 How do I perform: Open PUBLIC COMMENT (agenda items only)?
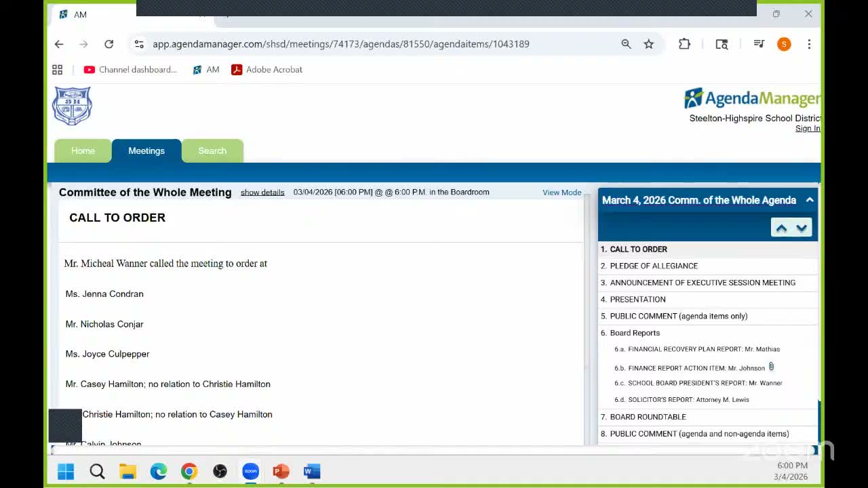click(x=708, y=316)
